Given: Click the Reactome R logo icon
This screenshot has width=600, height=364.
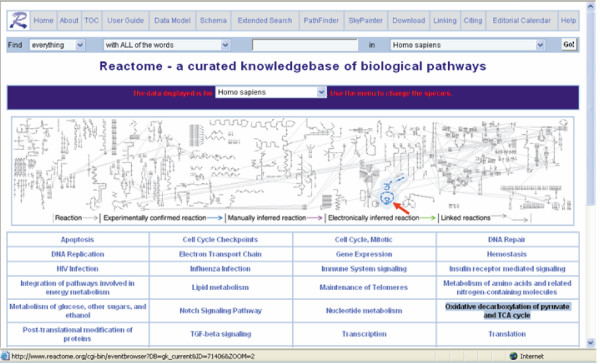Looking at the screenshot, I should point(18,20).
